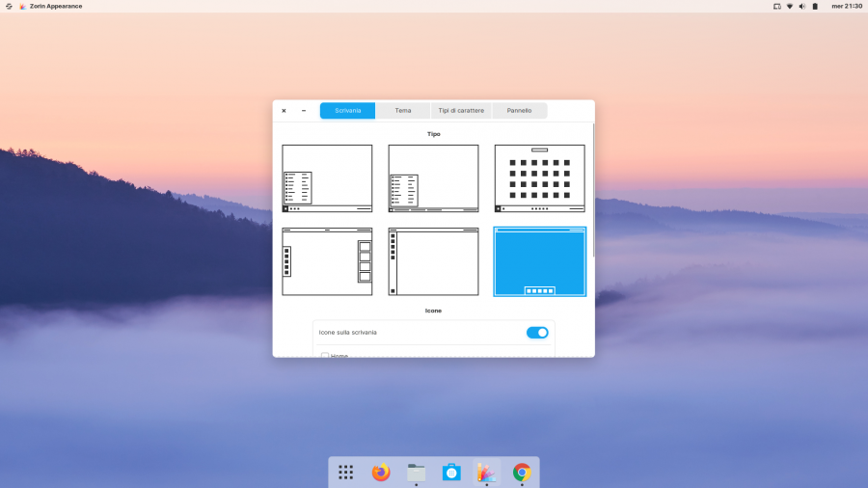This screenshot has width=868, height=488.
Task: Launch Firefox from the dock
Action: point(381,472)
